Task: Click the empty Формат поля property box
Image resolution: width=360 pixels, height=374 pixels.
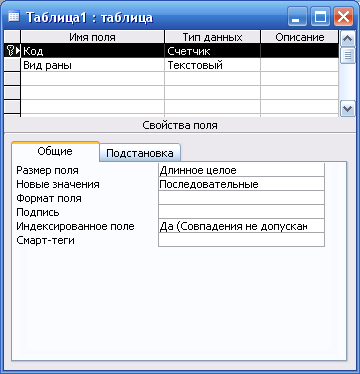Action: 241,198
